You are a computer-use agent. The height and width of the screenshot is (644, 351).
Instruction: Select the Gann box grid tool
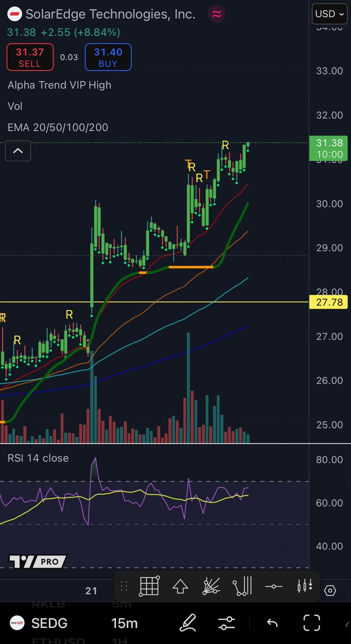[x=149, y=586]
